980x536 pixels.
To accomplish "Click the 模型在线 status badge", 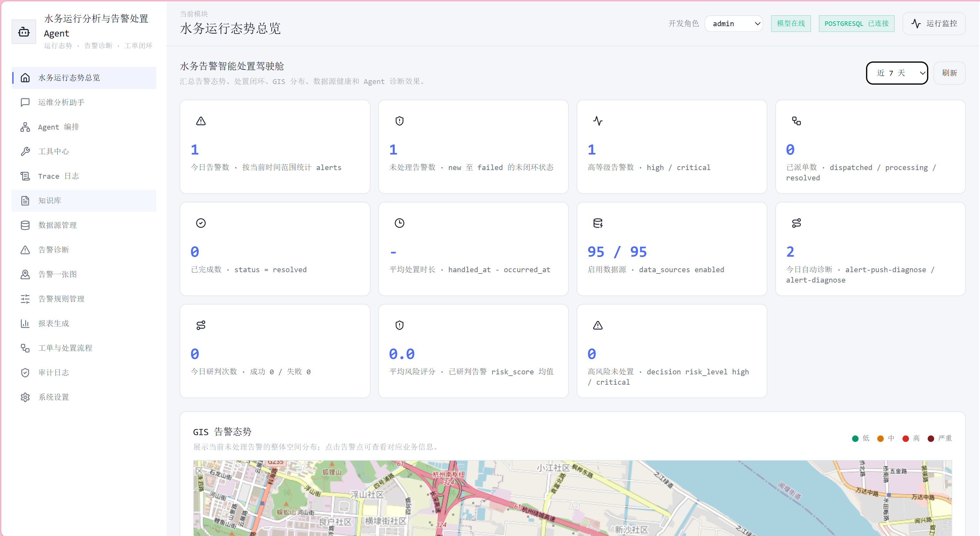I will pyautogui.click(x=791, y=24).
